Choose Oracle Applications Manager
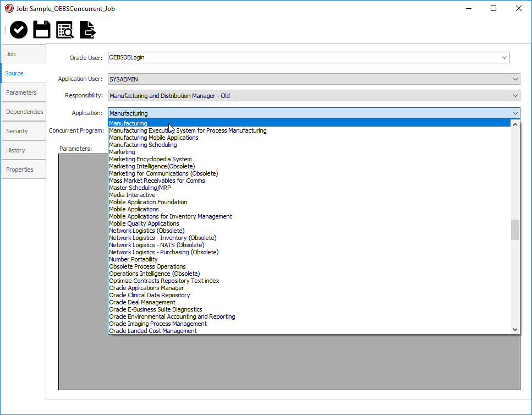 click(309, 288)
